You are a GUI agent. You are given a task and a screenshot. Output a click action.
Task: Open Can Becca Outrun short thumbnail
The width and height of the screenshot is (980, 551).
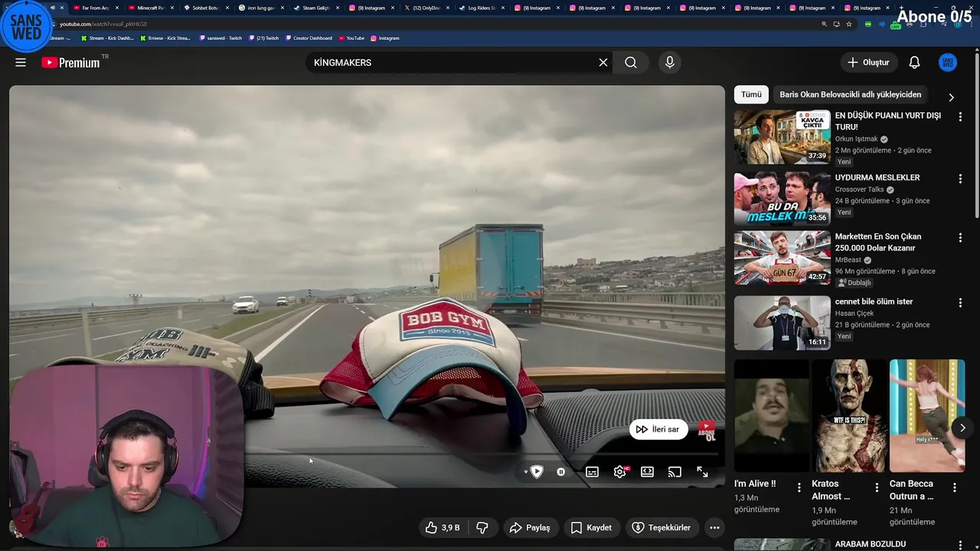(x=927, y=416)
